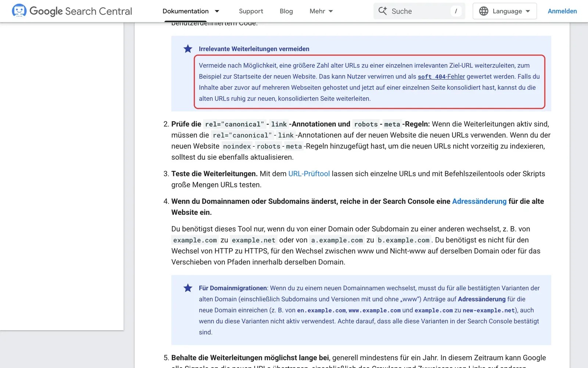Go to the Blog tab
Image resolution: width=588 pixels, height=368 pixels.
click(x=286, y=11)
